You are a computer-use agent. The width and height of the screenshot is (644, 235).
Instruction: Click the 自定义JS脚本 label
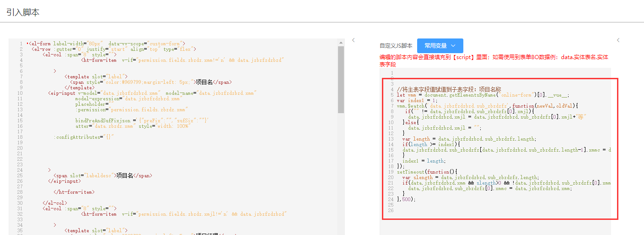[x=396, y=46]
